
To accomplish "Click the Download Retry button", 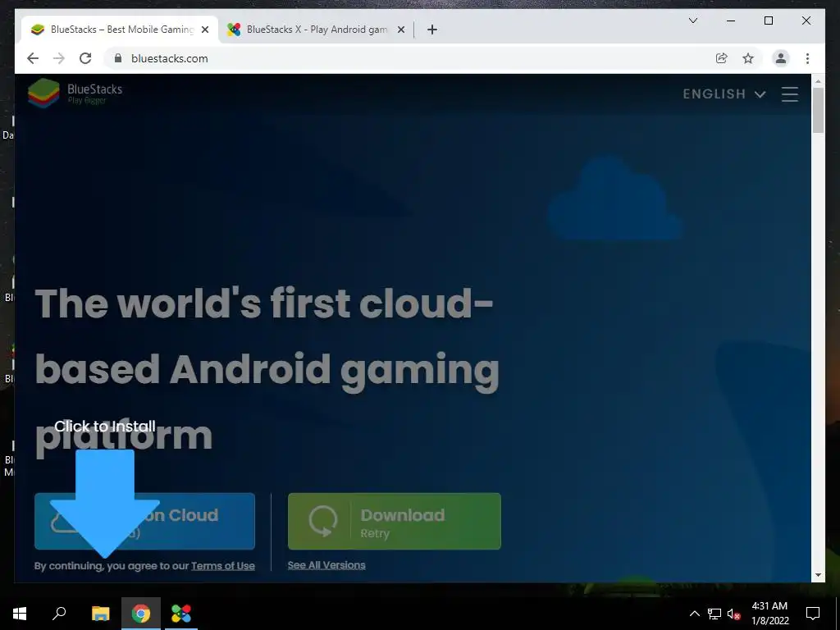I will tap(395, 521).
